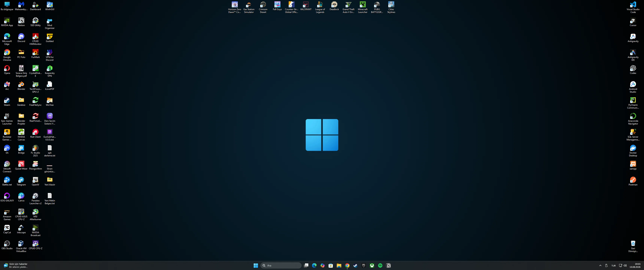The height and width of the screenshot is (270, 644).
Task: Select the Arc browser desktop icon
Action: 7,86
